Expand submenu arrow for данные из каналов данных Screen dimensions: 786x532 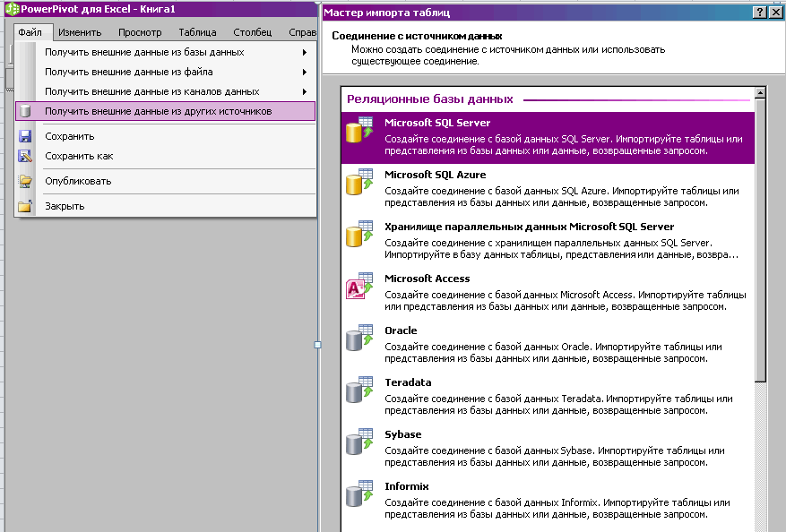pyautogui.click(x=305, y=91)
